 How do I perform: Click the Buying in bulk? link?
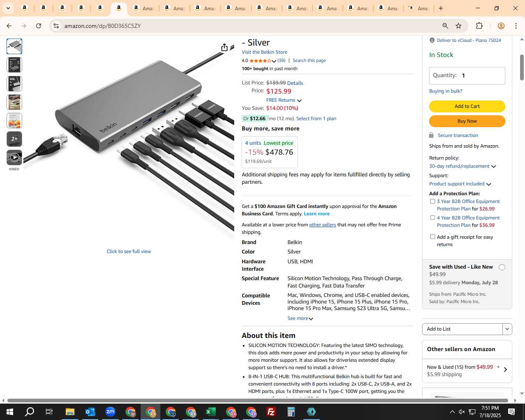tap(446, 91)
